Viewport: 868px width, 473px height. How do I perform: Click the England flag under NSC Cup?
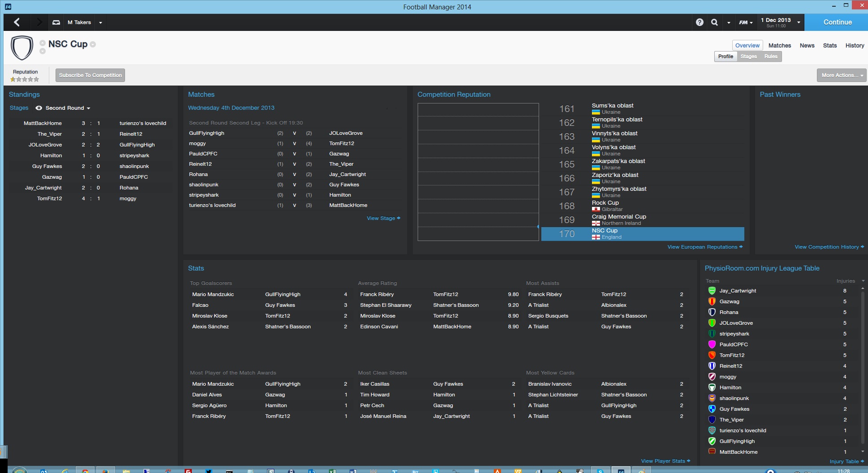pyautogui.click(x=596, y=237)
